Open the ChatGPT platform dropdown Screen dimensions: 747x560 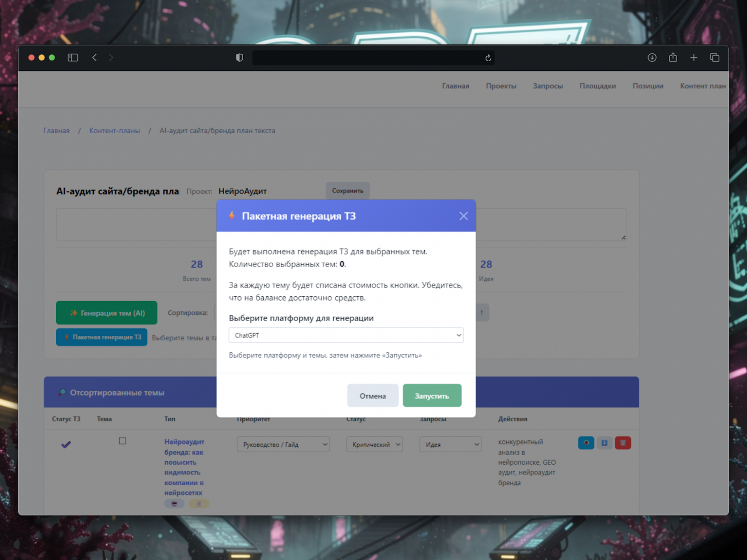[346, 335]
